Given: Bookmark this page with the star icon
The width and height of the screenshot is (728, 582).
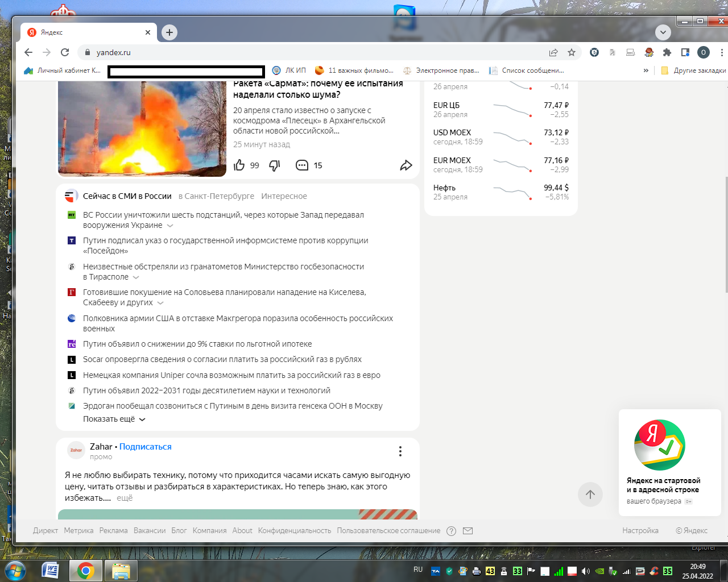Looking at the screenshot, I should pyautogui.click(x=572, y=52).
